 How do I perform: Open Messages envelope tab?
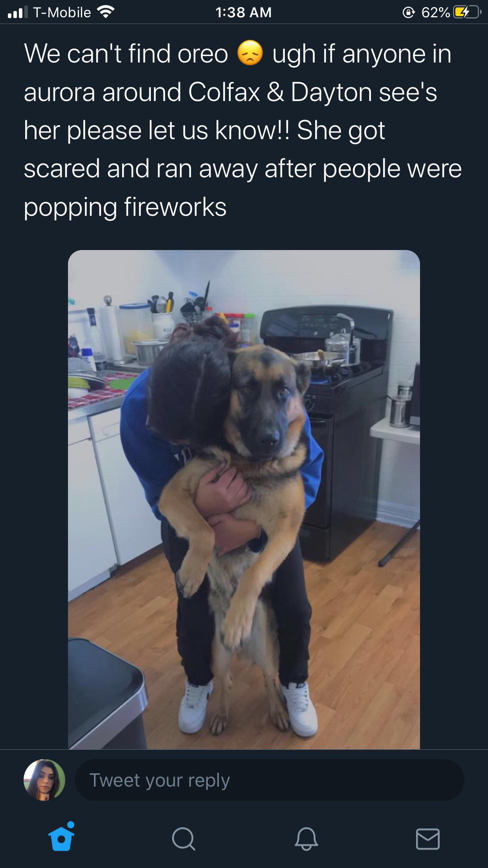click(427, 839)
